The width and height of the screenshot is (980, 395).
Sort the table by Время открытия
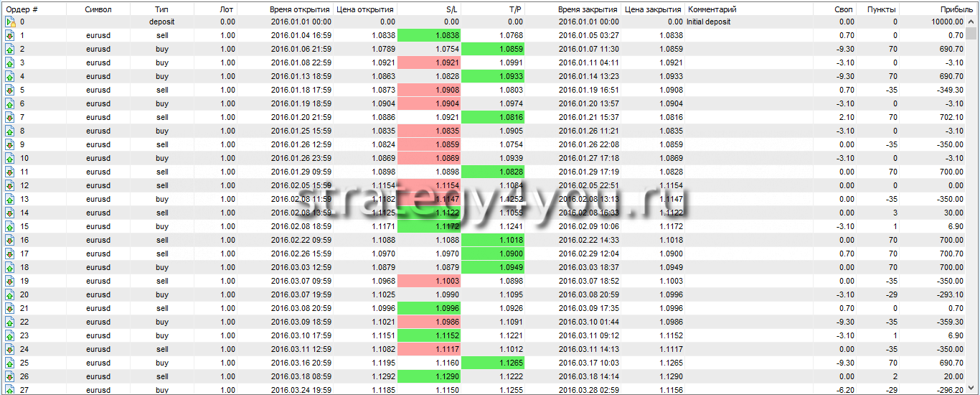[300, 9]
